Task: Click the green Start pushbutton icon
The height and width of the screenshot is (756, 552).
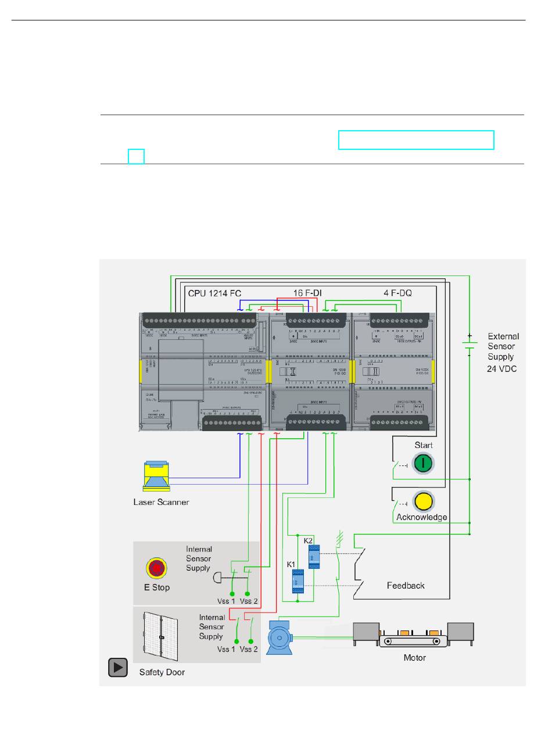Action: (424, 463)
